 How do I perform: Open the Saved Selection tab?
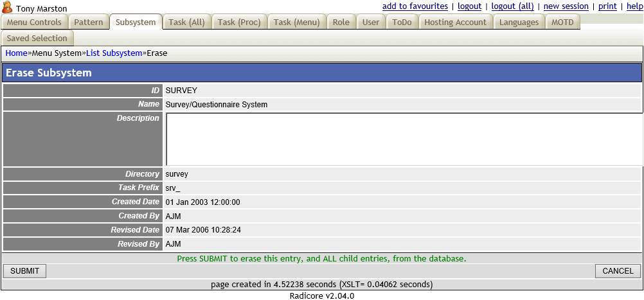(x=37, y=39)
